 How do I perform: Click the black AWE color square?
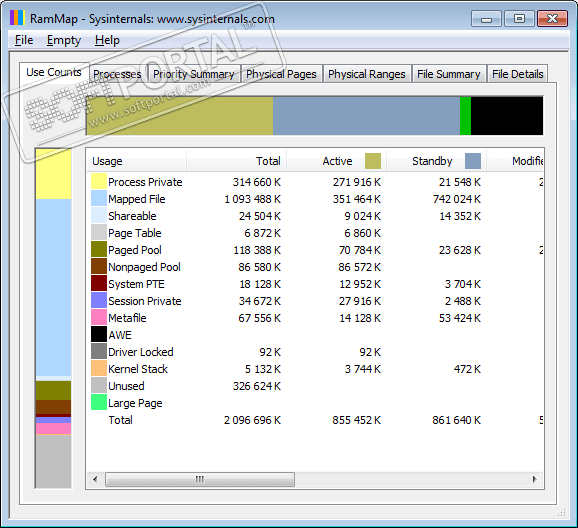point(99,334)
